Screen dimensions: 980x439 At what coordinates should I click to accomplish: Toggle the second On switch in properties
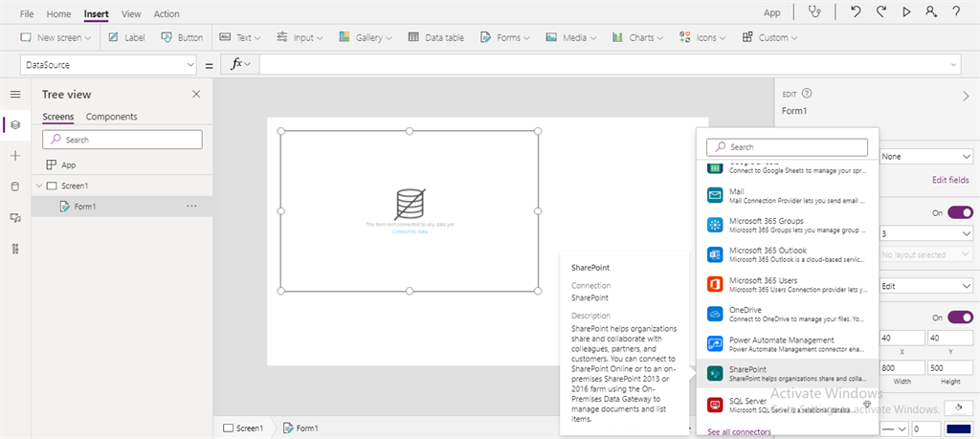(960, 318)
